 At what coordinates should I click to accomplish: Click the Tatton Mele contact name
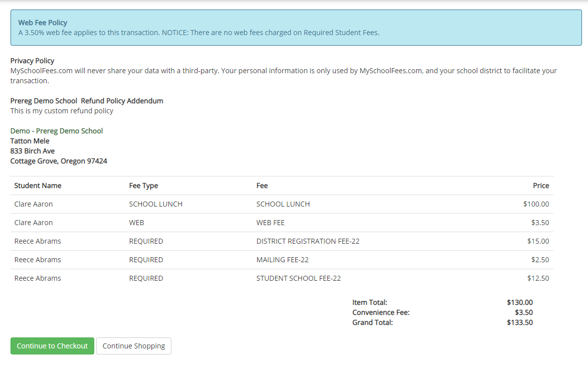point(29,141)
